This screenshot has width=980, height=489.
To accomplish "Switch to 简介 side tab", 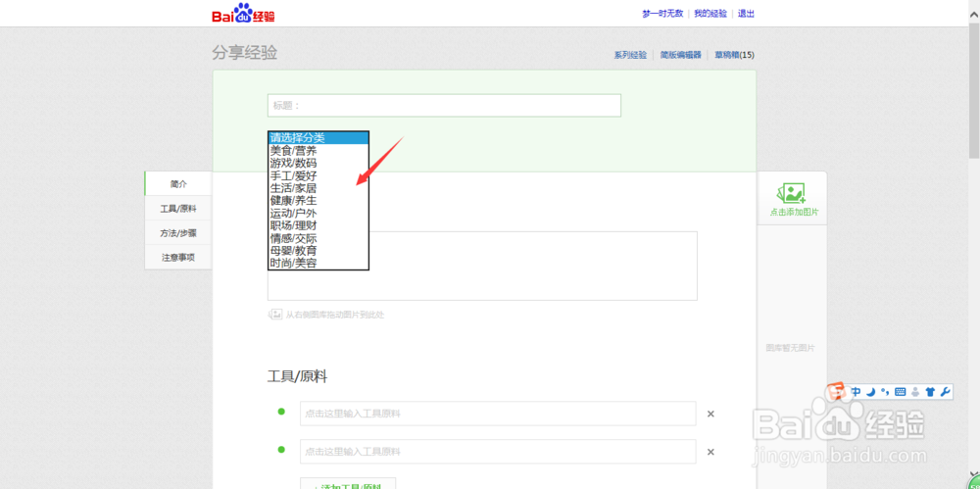I will coord(178,184).
